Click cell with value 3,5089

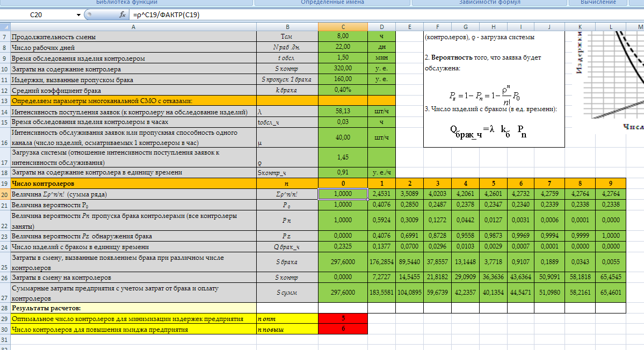(x=409, y=194)
